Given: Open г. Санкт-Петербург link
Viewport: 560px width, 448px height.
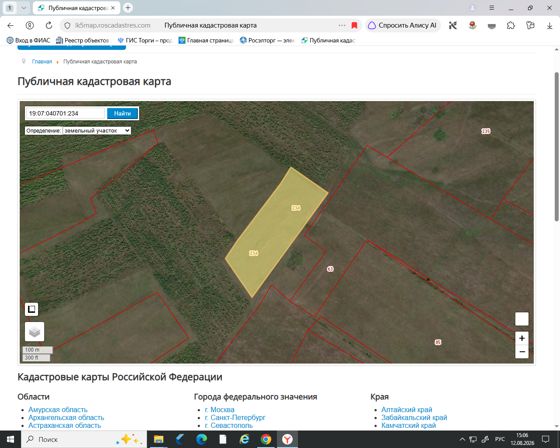Looking at the screenshot, I should (x=235, y=417).
